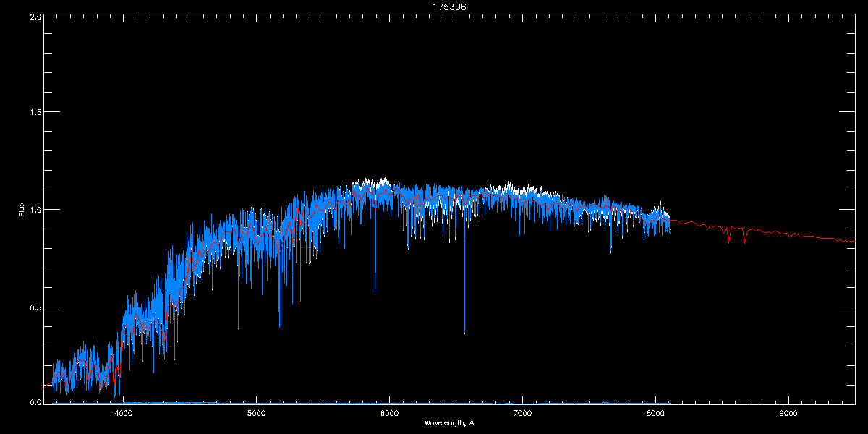Screen dimensions: 868x434
Task: Click the red model dip just past 8500
Action: coord(729,242)
